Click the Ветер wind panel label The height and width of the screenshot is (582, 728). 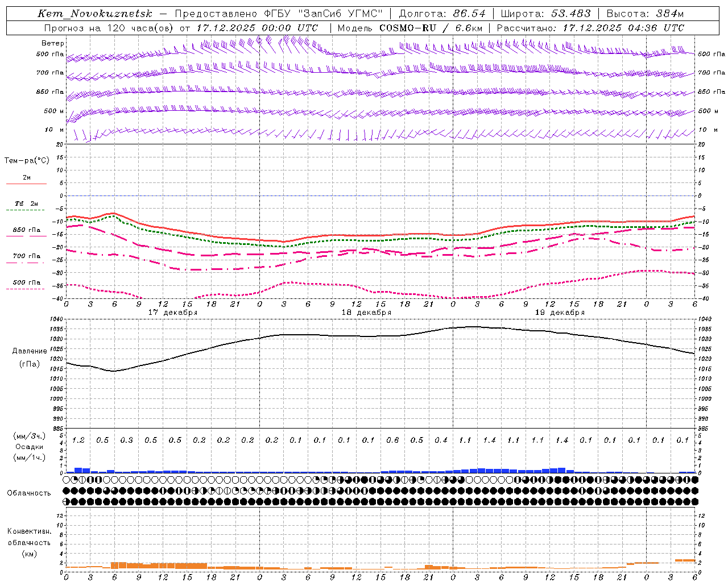point(53,43)
